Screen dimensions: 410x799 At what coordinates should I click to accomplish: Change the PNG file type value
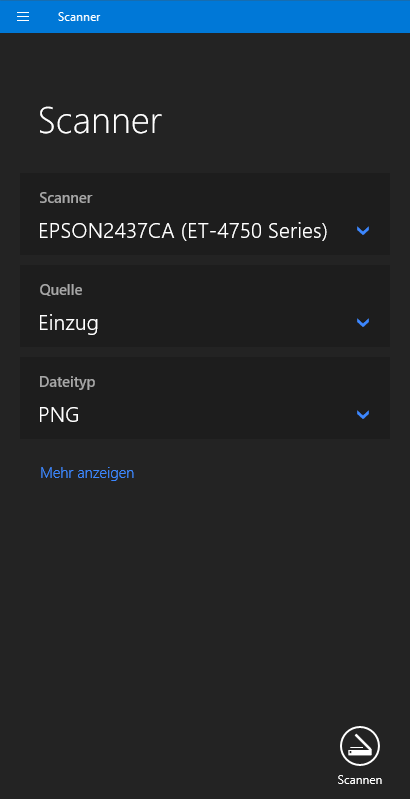coord(59,415)
